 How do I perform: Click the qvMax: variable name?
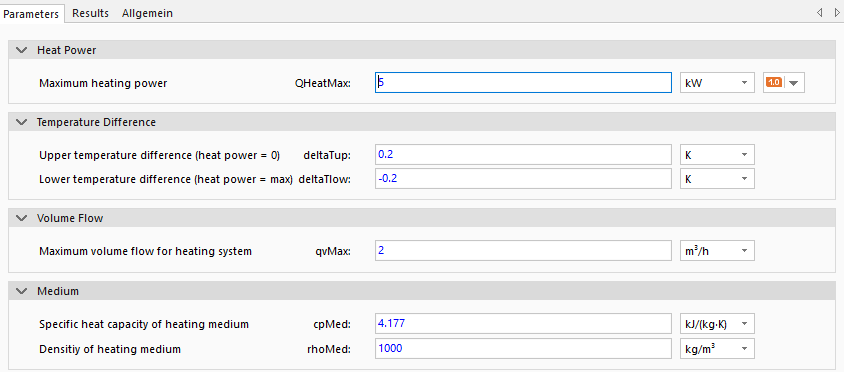334,251
